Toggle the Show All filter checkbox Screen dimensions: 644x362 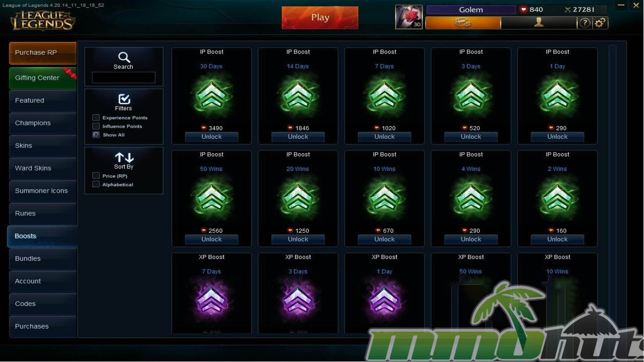click(96, 135)
